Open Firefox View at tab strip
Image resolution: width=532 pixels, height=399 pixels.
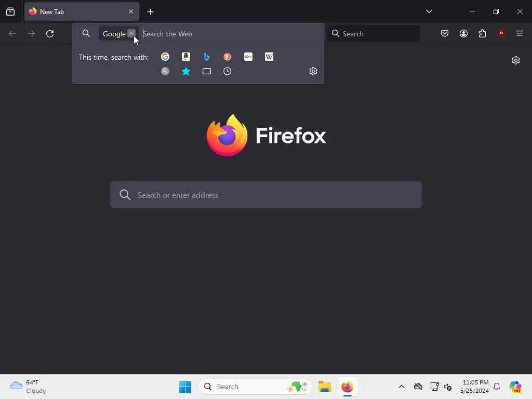10,11
